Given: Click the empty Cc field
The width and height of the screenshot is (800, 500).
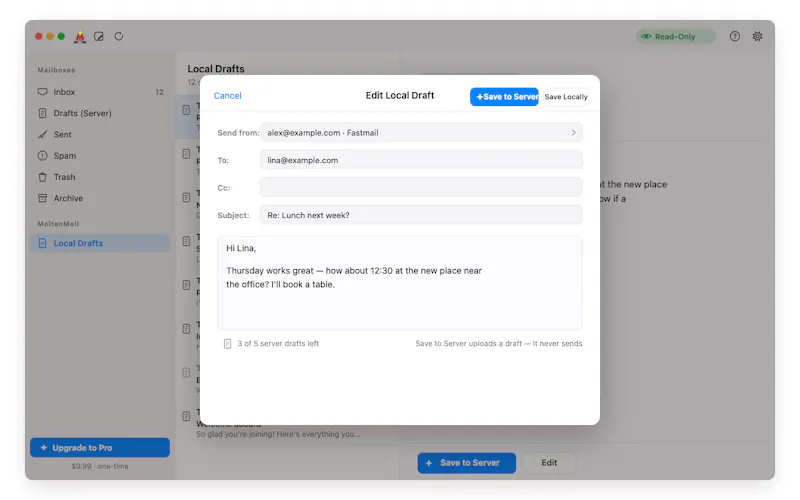Looking at the screenshot, I should coord(421,188).
